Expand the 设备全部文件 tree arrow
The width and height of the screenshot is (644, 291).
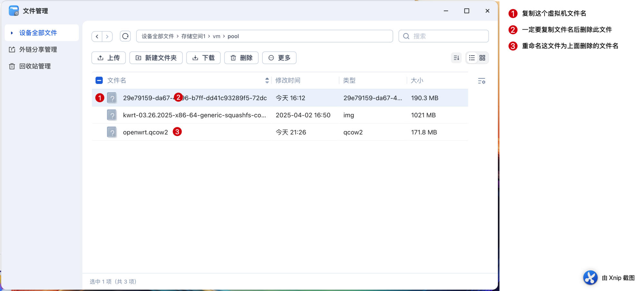tap(12, 33)
